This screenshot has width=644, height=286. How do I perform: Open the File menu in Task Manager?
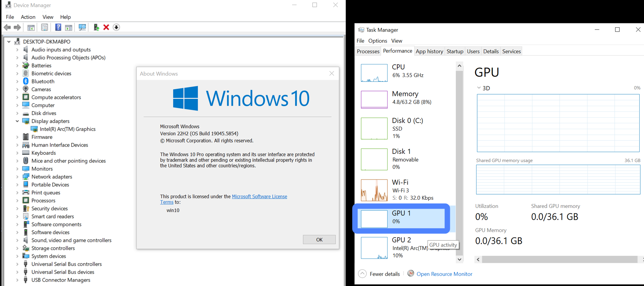coord(361,41)
